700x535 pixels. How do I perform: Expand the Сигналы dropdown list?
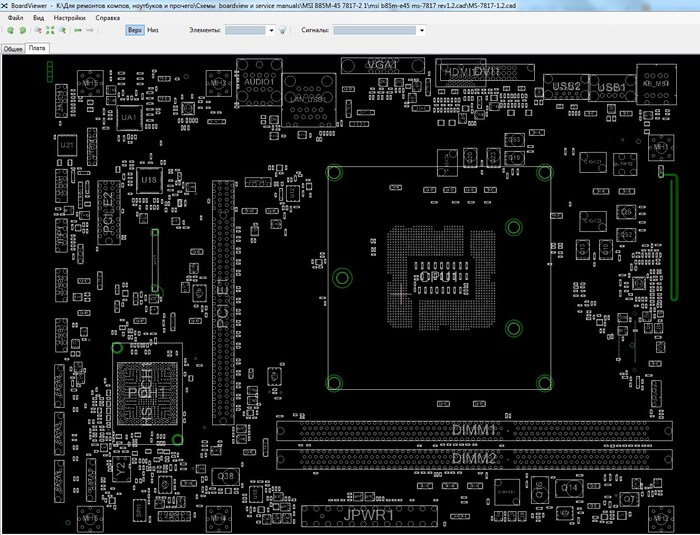[422, 30]
